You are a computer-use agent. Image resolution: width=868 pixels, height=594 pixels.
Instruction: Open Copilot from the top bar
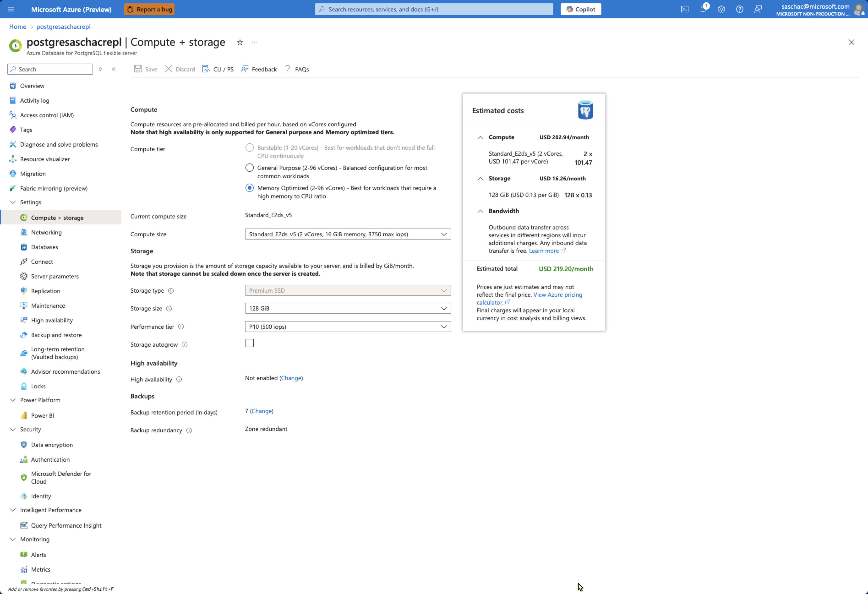click(581, 9)
